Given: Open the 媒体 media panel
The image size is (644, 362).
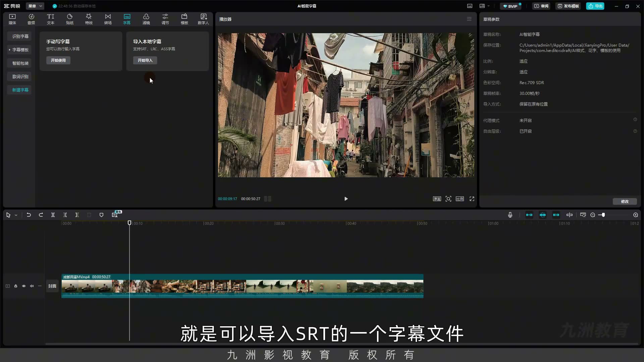Looking at the screenshot, I should [x=12, y=19].
